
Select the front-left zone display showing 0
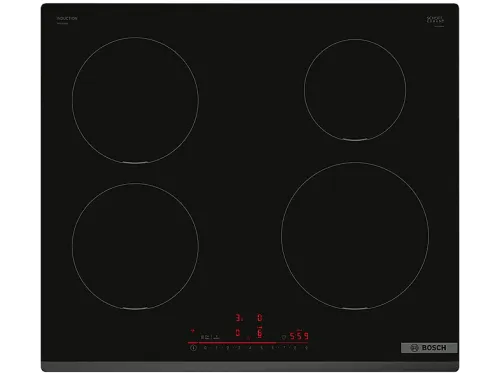pyautogui.click(x=238, y=333)
